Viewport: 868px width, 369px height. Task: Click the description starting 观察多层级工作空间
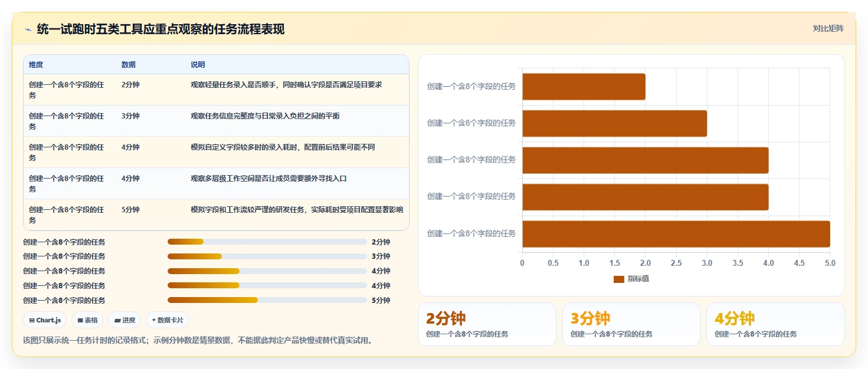(x=268, y=179)
